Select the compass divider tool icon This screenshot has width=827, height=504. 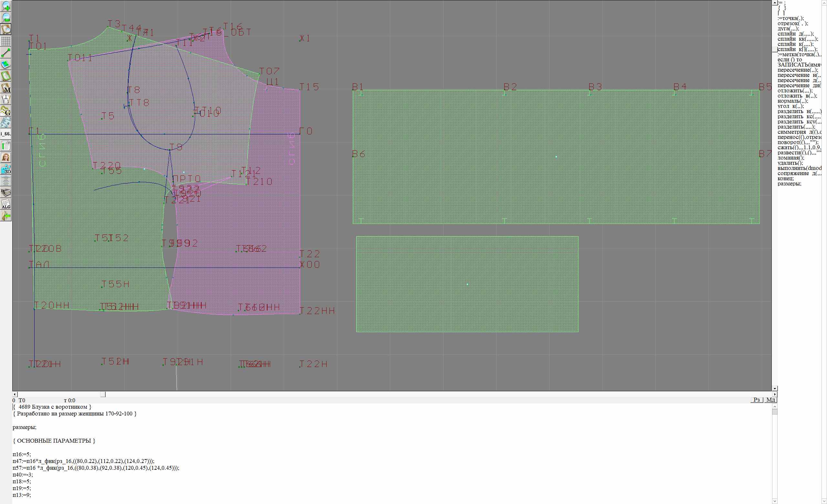point(6,99)
